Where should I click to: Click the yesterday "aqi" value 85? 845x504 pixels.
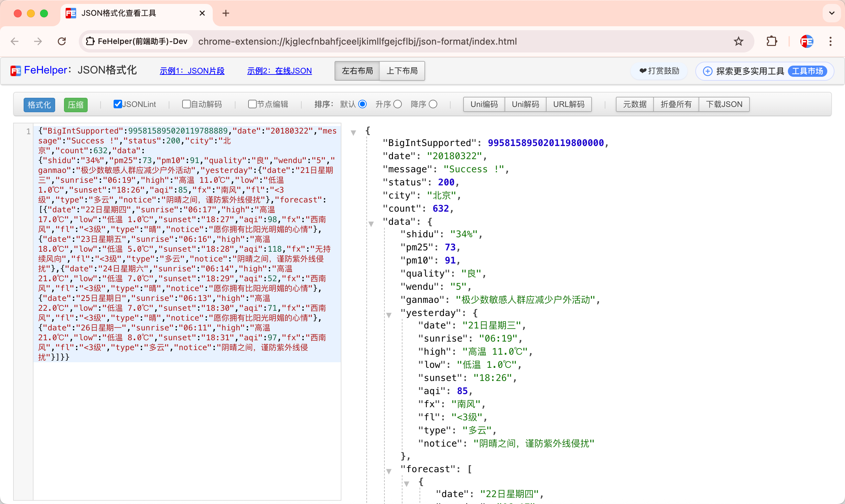[x=463, y=391]
